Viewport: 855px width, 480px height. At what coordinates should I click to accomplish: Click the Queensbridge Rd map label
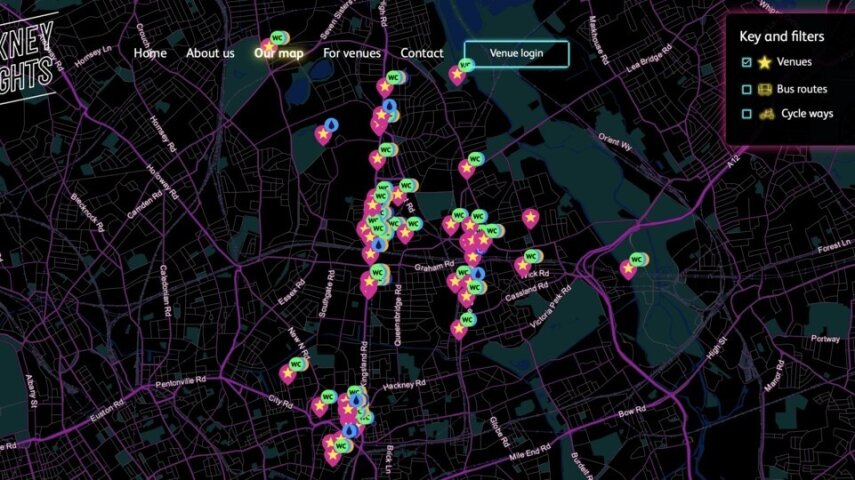(397, 315)
